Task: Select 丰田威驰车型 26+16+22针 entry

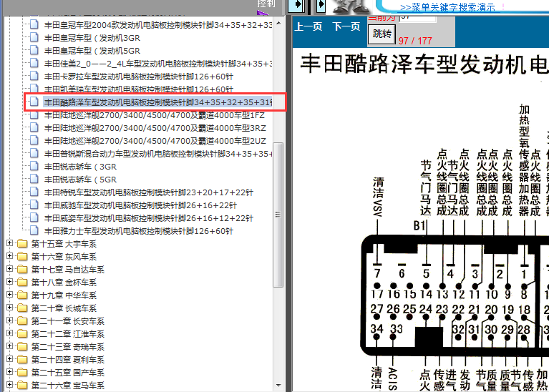Action: pyautogui.click(x=140, y=205)
